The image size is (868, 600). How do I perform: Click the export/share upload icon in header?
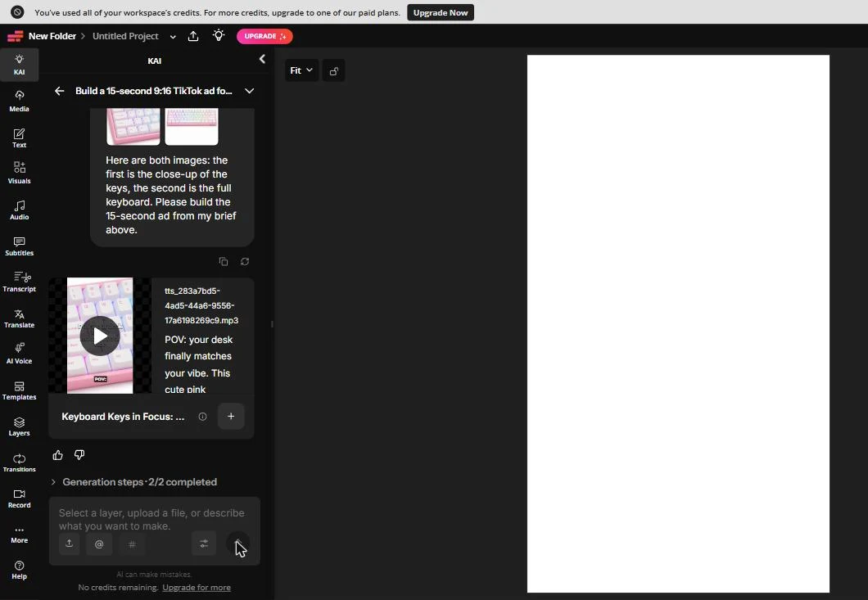(193, 36)
